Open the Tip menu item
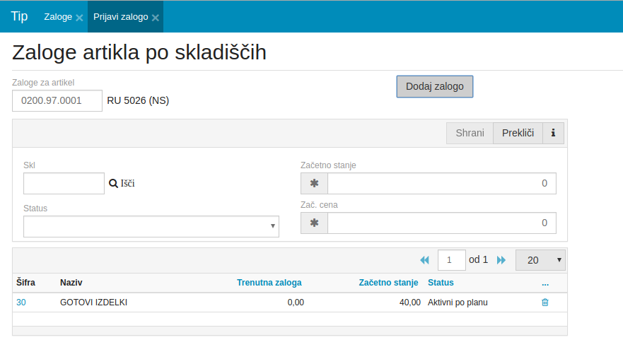 pyautogui.click(x=19, y=16)
